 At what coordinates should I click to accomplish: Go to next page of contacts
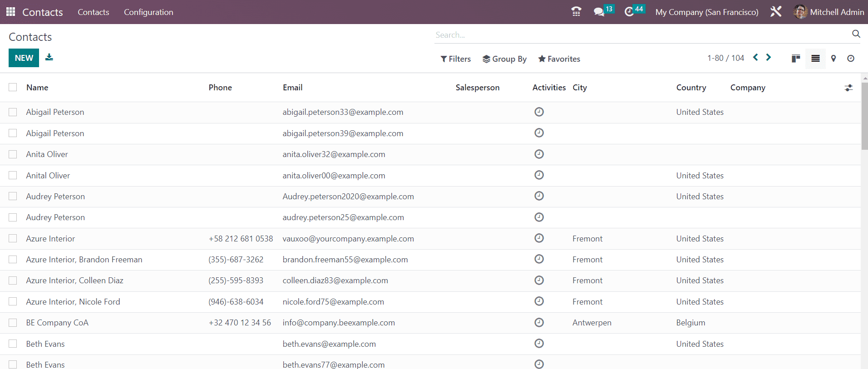coord(769,57)
